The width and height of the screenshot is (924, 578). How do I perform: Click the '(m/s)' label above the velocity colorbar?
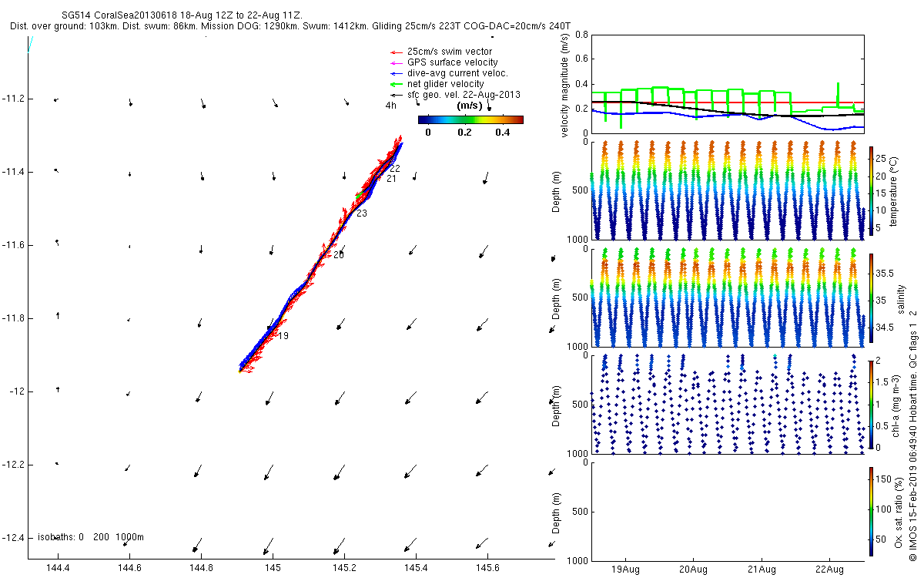[x=470, y=106]
